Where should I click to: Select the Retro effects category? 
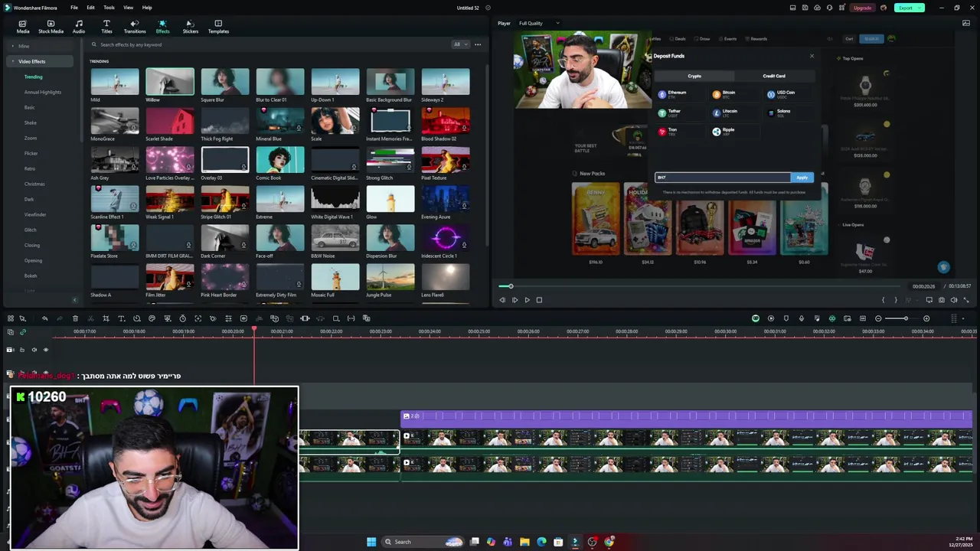click(30, 168)
